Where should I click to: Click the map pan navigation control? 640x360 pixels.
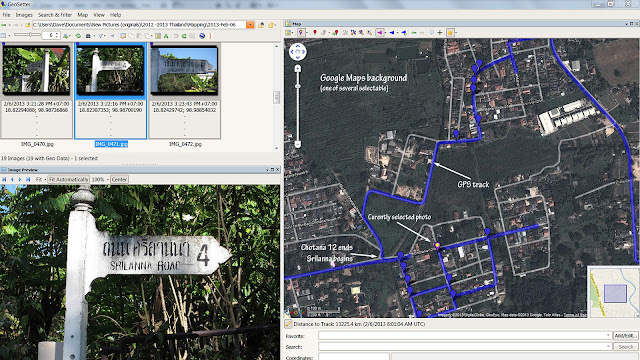298,52
